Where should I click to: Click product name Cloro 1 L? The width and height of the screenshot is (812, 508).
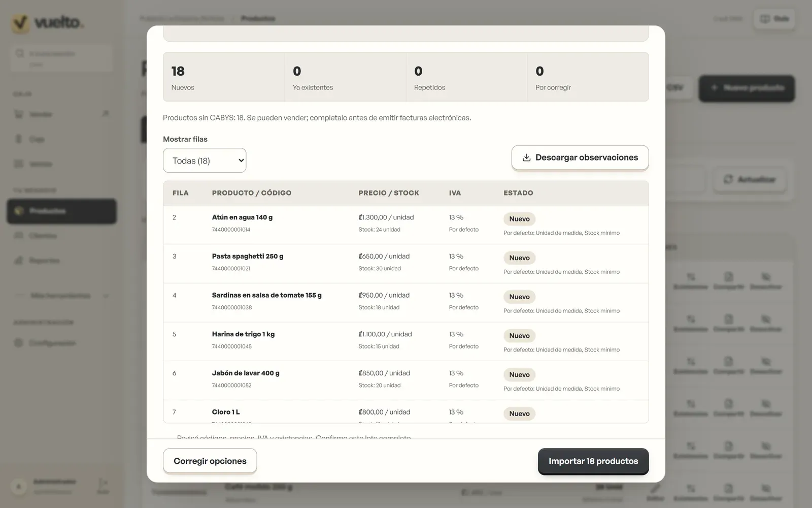226,412
